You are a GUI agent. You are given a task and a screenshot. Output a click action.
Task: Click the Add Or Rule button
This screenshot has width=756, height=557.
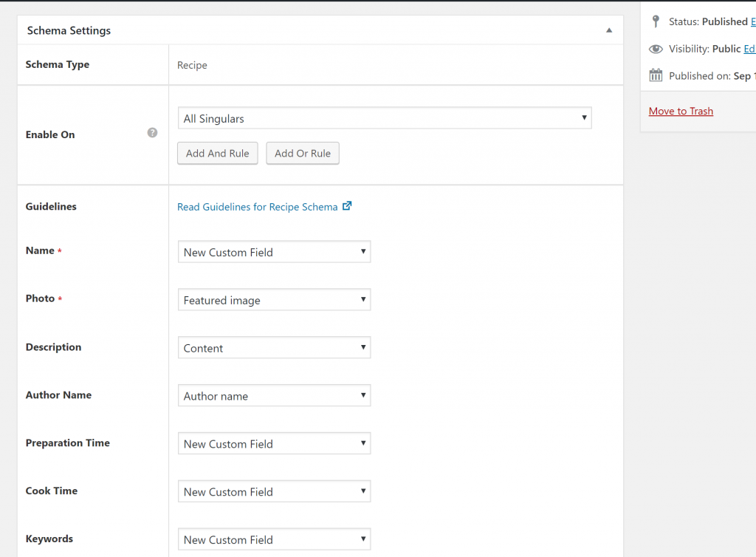(x=303, y=154)
